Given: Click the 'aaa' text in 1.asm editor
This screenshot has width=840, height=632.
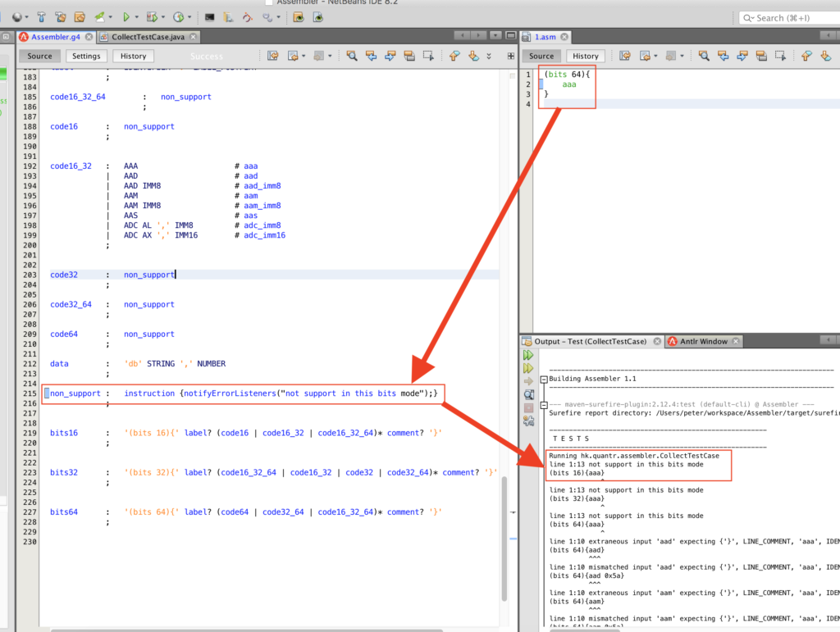Looking at the screenshot, I should 569,84.
